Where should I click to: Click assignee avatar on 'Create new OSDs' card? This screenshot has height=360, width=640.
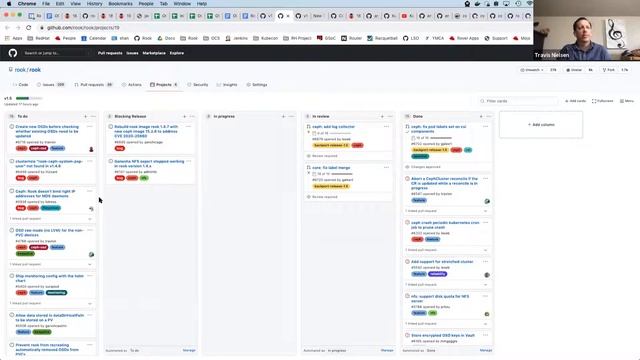pyautogui.click(x=91, y=149)
